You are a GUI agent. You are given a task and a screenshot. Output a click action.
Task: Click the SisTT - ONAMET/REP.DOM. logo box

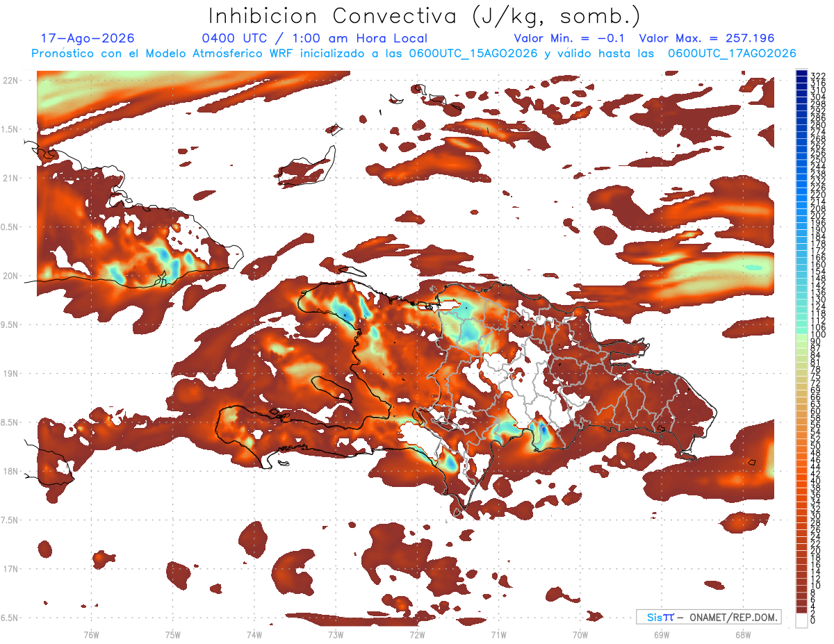click(709, 617)
